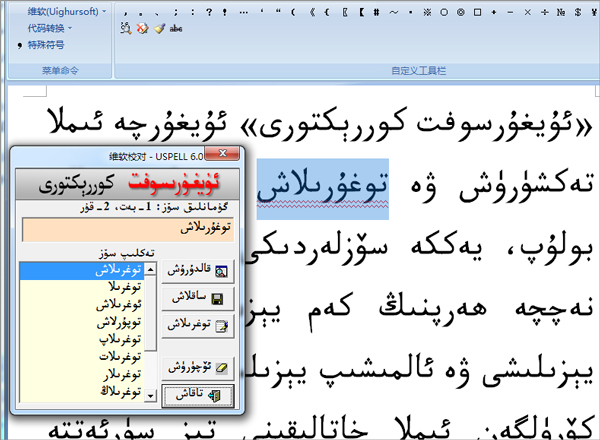Insert the reference mark ※ symbol
The image size is (600, 440).
pyautogui.click(x=427, y=13)
